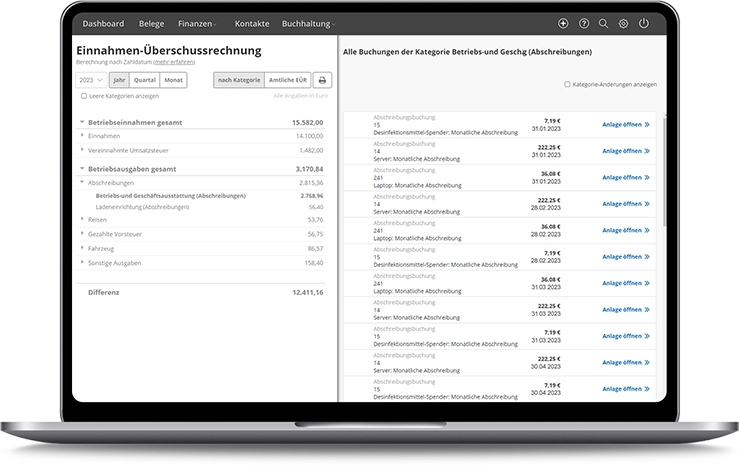Open Anlage for 36,08 € on 28.02.2023
Screen dimensions: 739x467
click(626, 230)
